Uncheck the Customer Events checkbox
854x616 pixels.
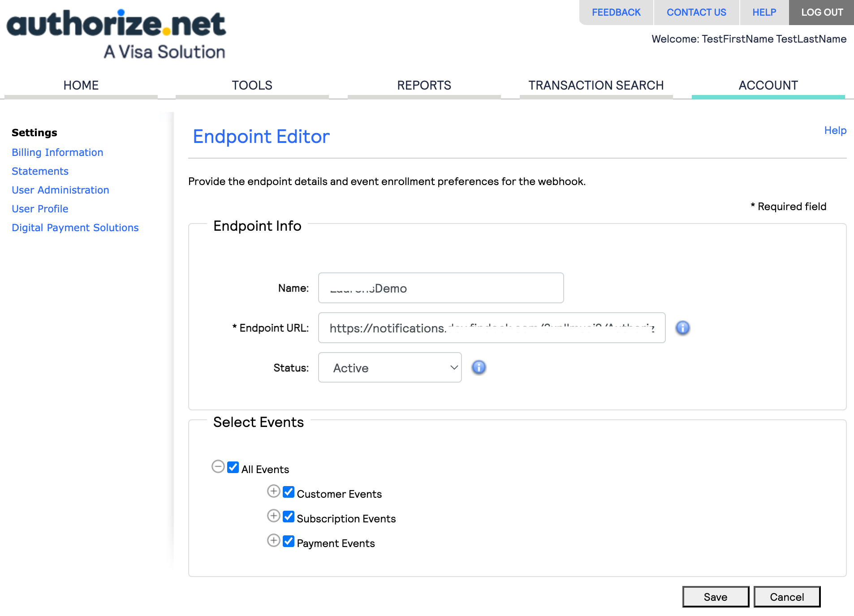click(289, 492)
